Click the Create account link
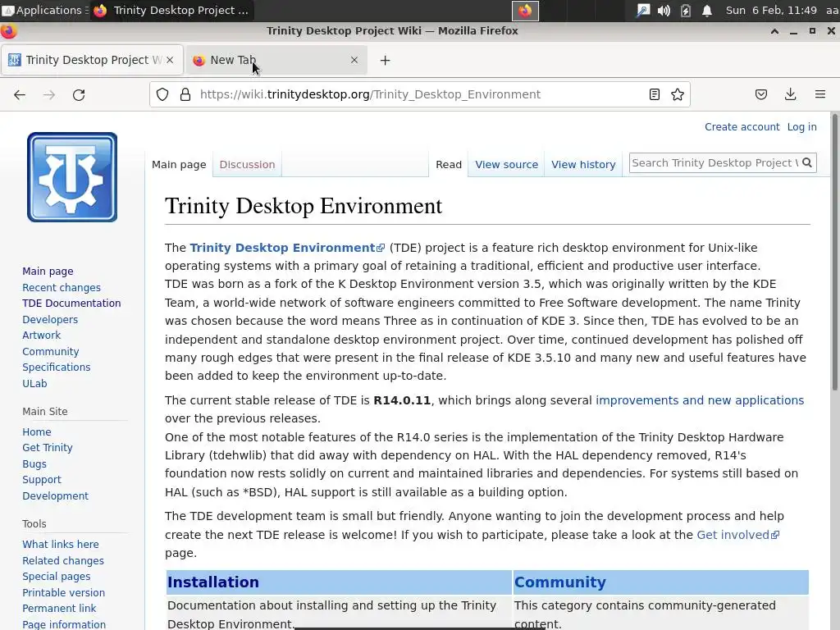This screenshot has width=840, height=630. coord(742,127)
